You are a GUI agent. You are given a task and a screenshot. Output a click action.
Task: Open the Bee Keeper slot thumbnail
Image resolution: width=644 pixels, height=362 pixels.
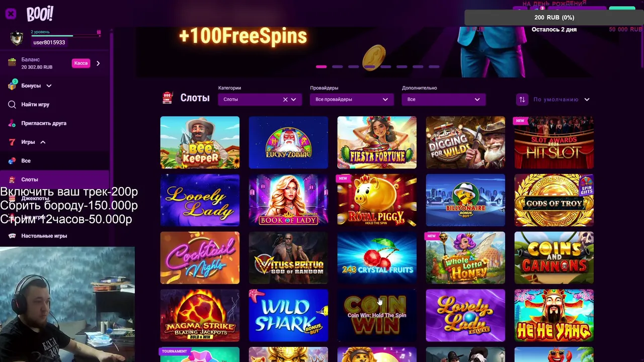tap(200, 142)
